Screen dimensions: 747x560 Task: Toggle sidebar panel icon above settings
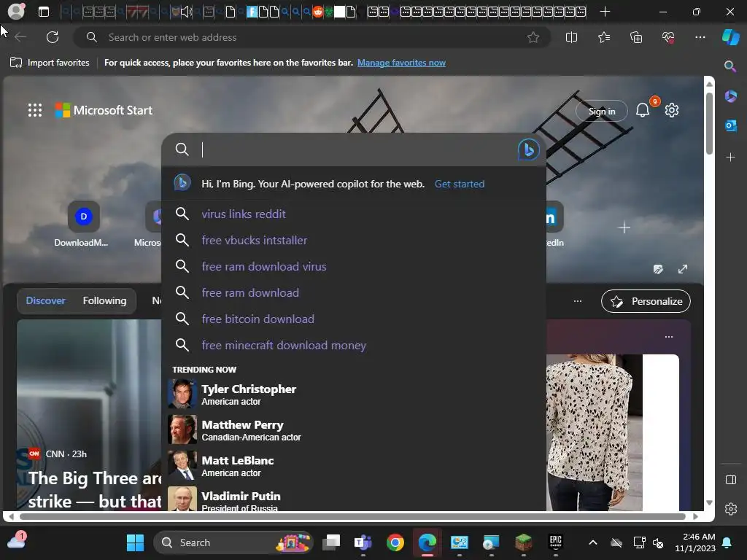pos(731,480)
